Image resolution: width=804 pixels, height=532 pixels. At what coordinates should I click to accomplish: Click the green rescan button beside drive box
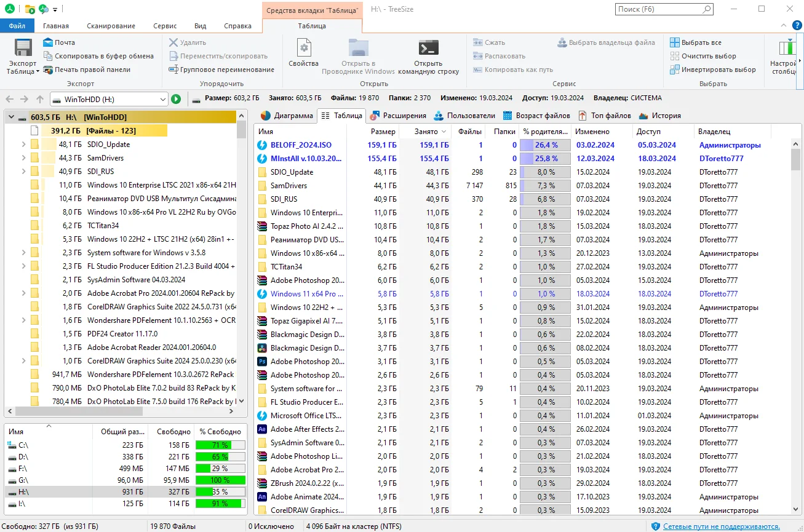(176, 99)
